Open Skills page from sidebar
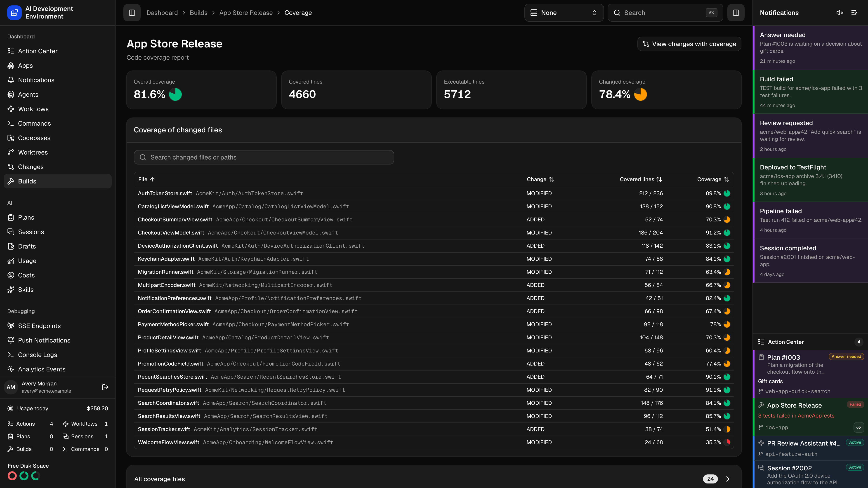The width and height of the screenshot is (868, 488). click(x=58, y=290)
